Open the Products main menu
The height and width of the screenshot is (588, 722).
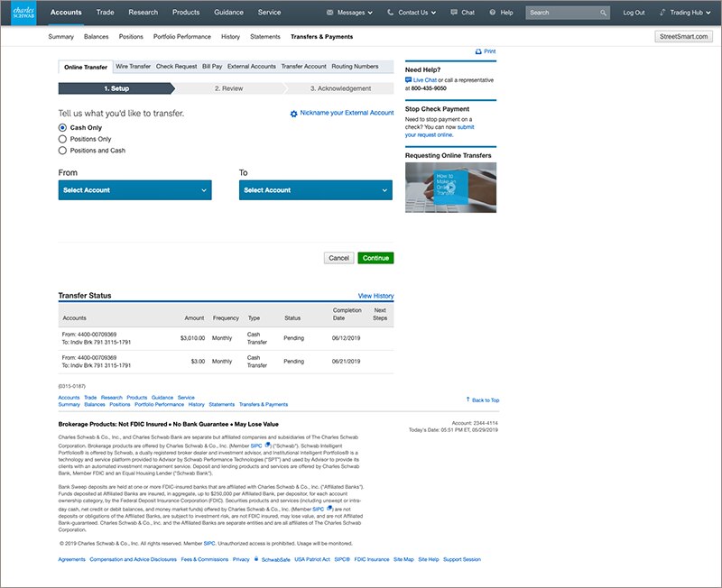pos(186,13)
